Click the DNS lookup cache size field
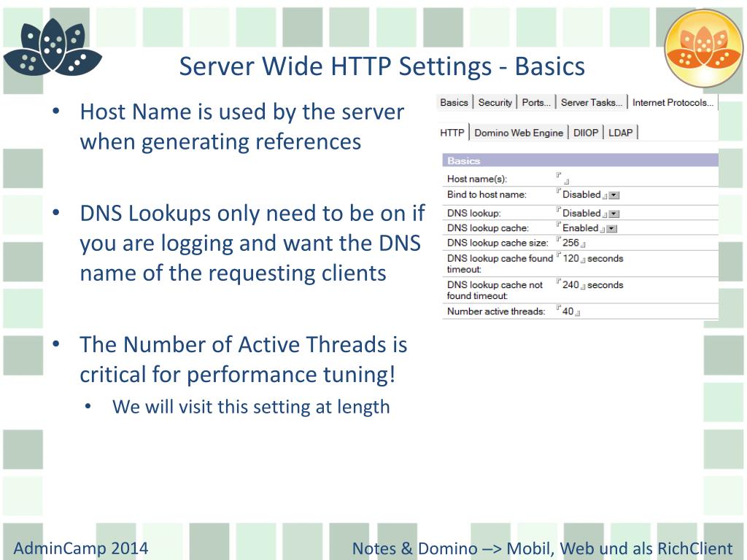 570,243
